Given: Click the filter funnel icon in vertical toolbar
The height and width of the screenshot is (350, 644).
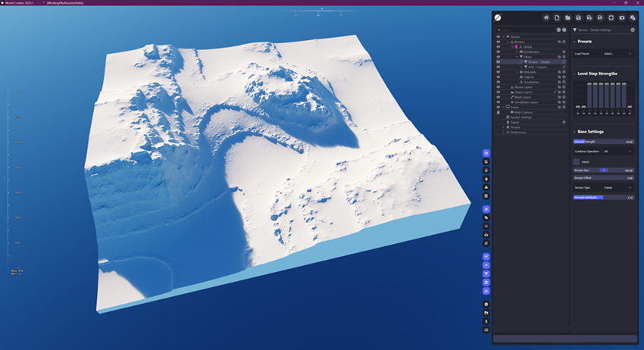Looking at the screenshot, I should pos(486,274).
